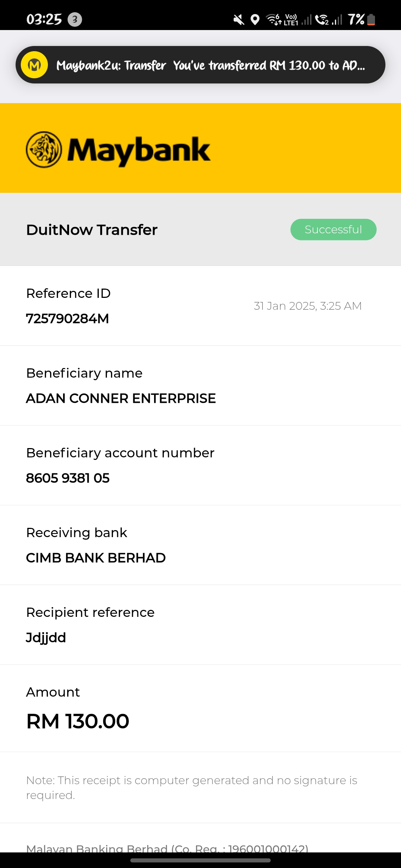Tap the amount RM 130.00
This screenshot has height=868, width=401.
point(78,721)
